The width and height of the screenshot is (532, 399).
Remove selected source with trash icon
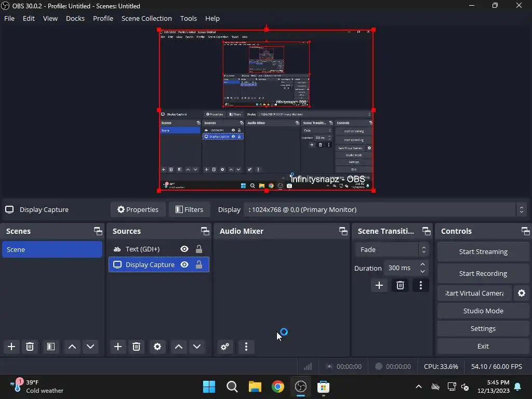coord(137,347)
